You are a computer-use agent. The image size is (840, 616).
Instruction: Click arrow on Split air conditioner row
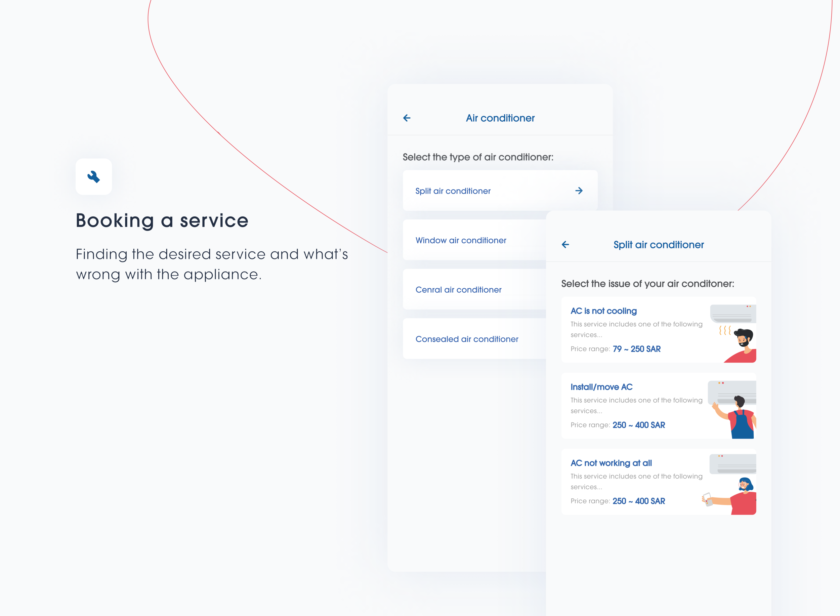[x=579, y=191]
